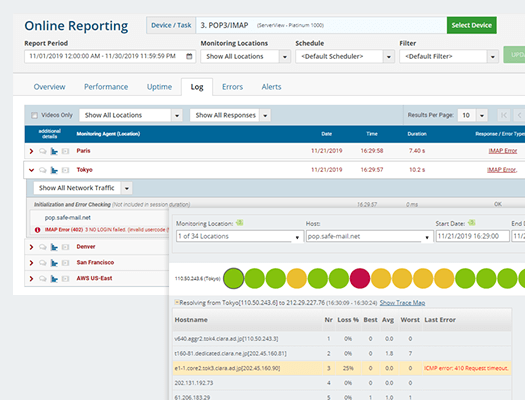Open the Show All Responses dropdown
The image size is (525, 400).
[x=230, y=115]
